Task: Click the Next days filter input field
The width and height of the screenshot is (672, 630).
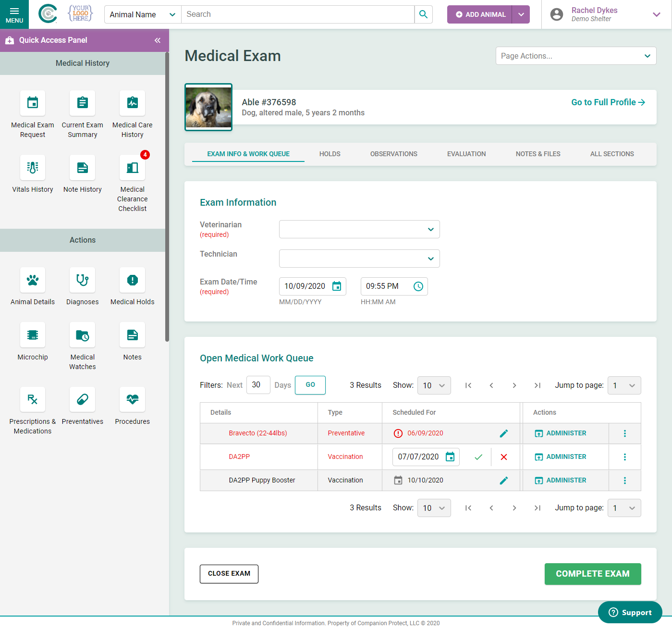Action: [258, 385]
